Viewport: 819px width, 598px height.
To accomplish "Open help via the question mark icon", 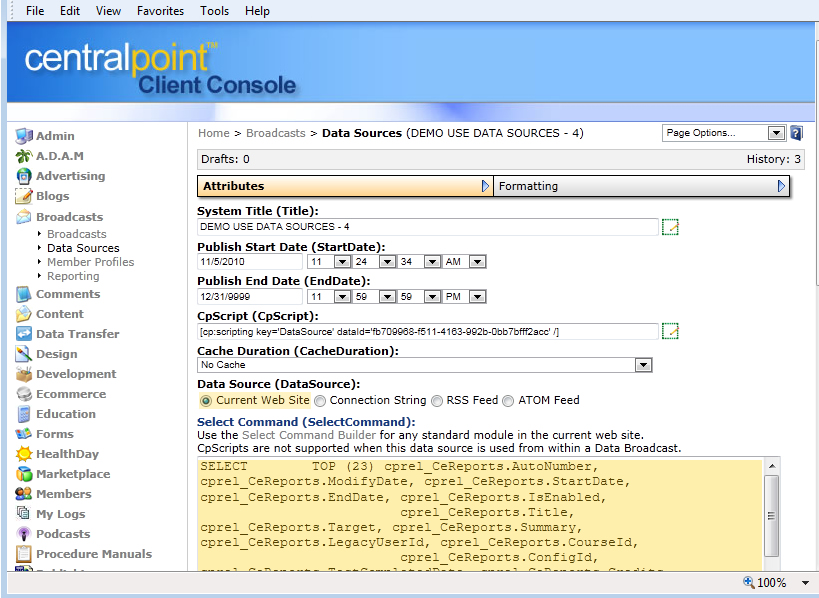I will tap(796, 133).
